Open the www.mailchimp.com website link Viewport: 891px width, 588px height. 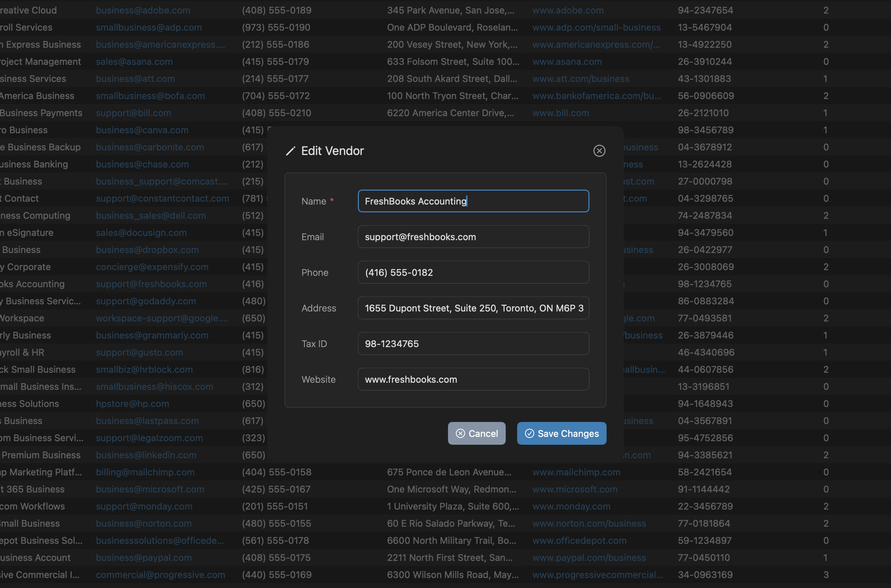pyautogui.click(x=576, y=472)
